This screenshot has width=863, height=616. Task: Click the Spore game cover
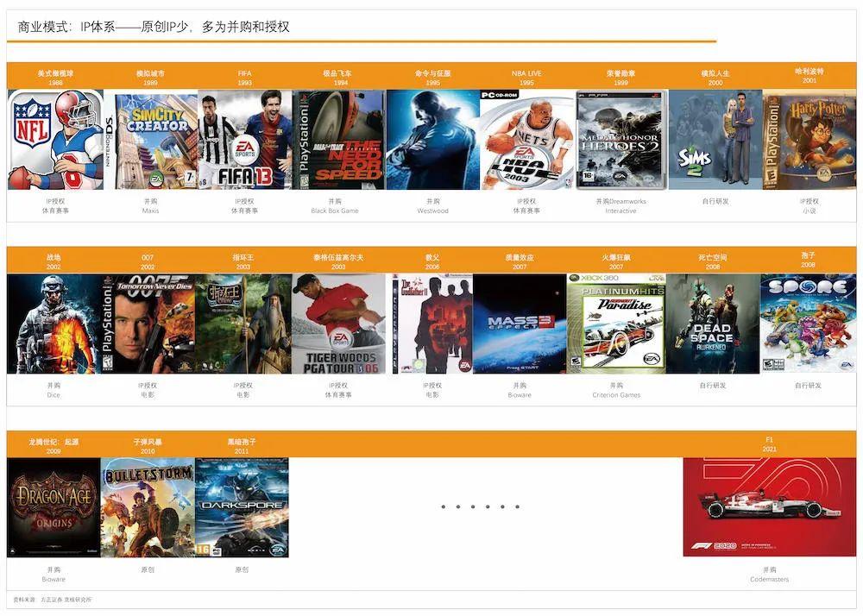coord(808,324)
